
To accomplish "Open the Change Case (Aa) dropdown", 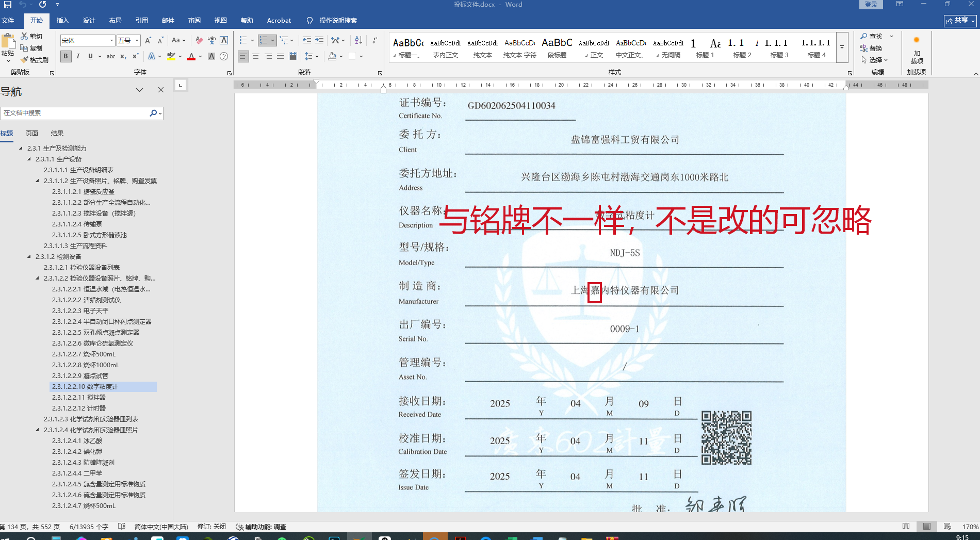I will 178,40.
